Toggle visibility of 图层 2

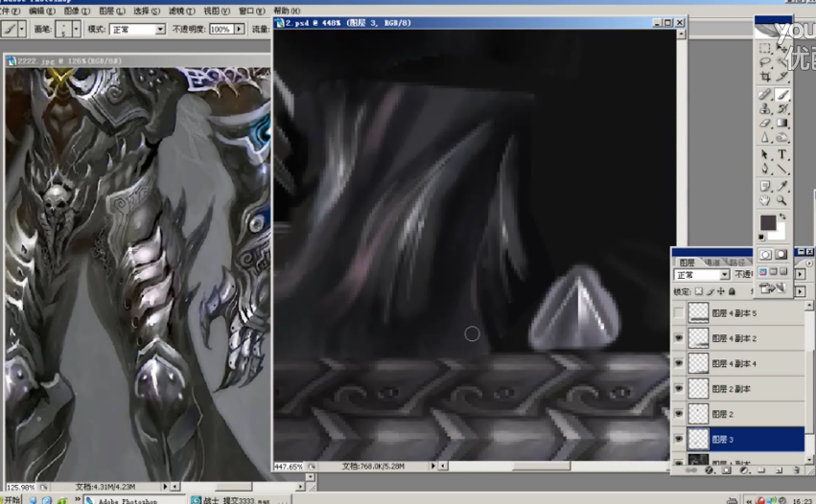click(x=679, y=414)
